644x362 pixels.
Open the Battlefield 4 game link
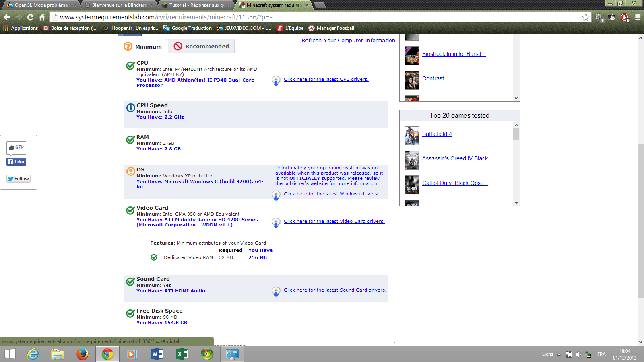[x=437, y=134]
